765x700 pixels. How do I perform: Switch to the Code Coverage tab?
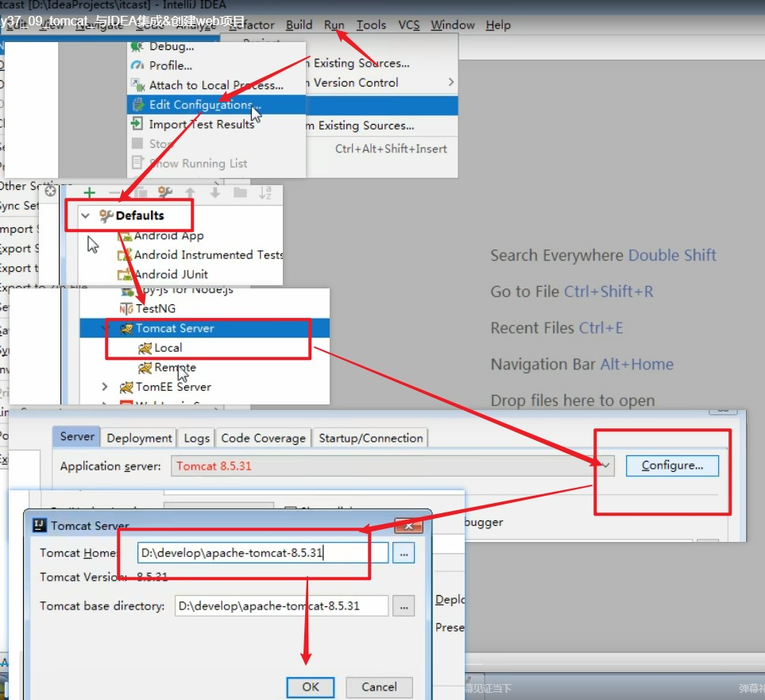pyautogui.click(x=263, y=438)
